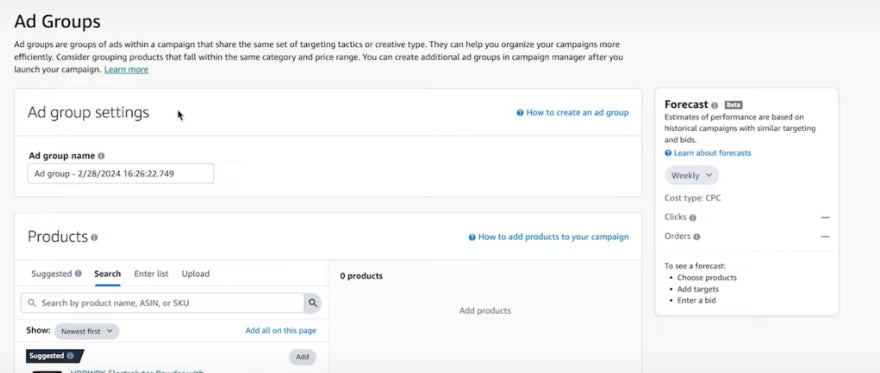Click the Forecast info icon
The height and width of the screenshot is (373, 880).
[714, 105]
